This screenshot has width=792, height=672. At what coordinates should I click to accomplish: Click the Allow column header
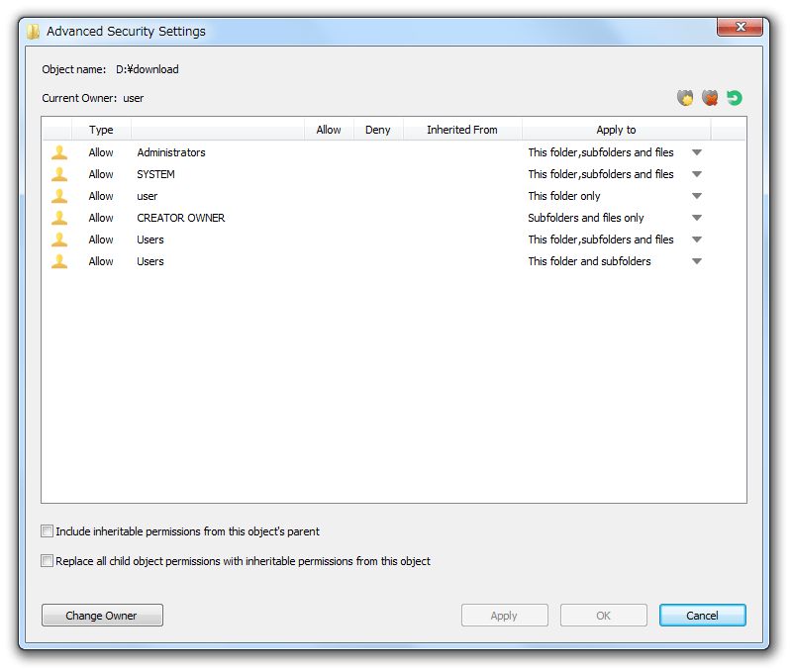coord(329,130)
